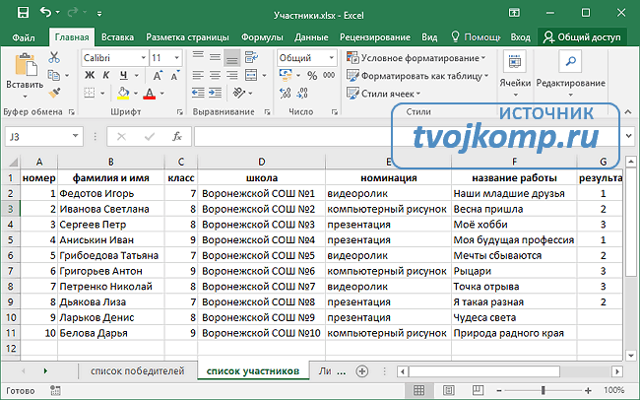Toggle underline Ч formatting
Screen dimensions: 640x400
123,76
